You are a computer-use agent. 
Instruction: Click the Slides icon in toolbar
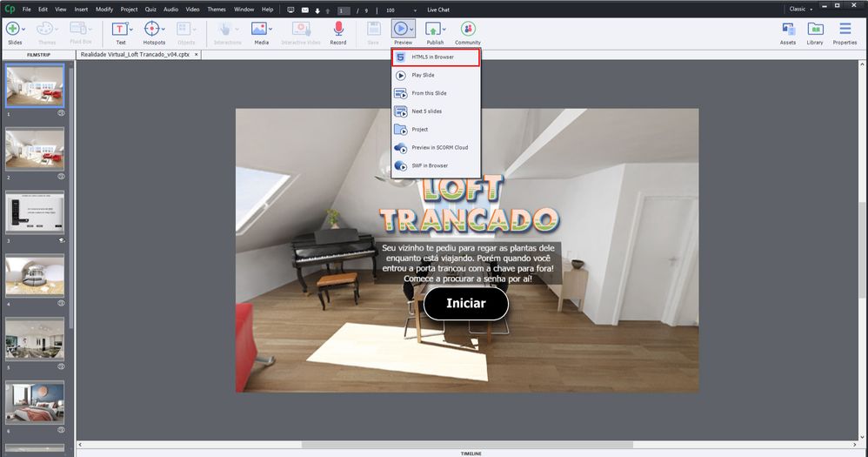point(13,30)
